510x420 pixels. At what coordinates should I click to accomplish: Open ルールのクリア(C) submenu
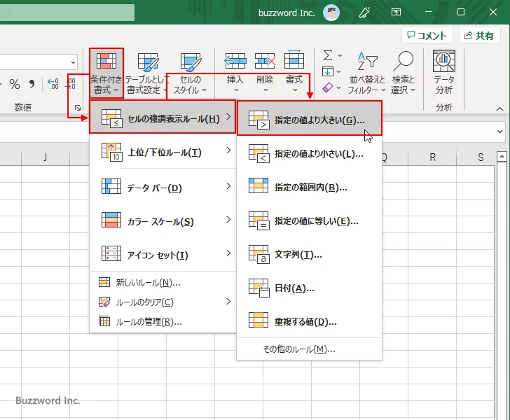[x=163, y=302]
